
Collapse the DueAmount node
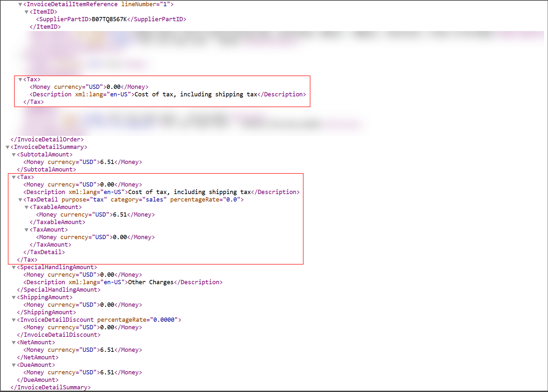[14, 365]
